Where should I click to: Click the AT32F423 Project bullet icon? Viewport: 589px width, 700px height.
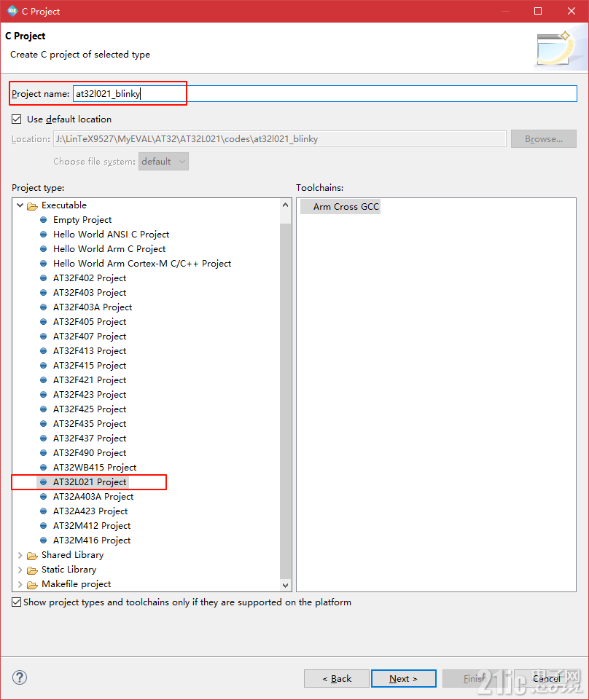click(43, 395)
